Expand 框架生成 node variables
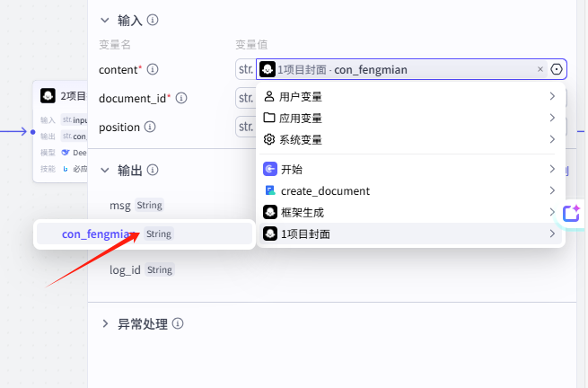 (409, 212)
